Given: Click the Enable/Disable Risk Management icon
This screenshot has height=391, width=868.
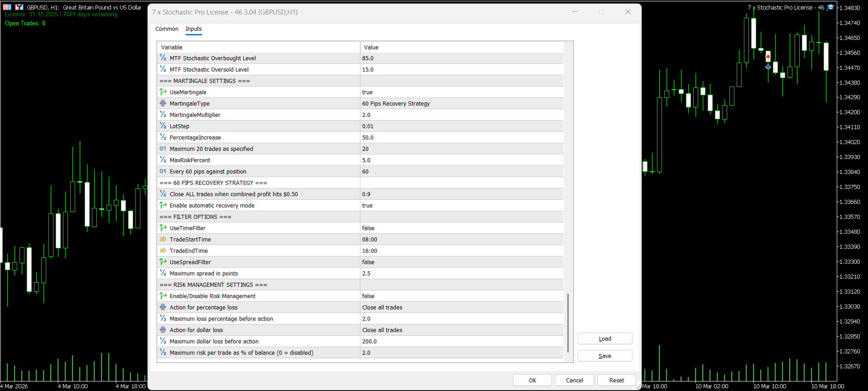Looking at the screenshot, I should (x=163, y=296).
